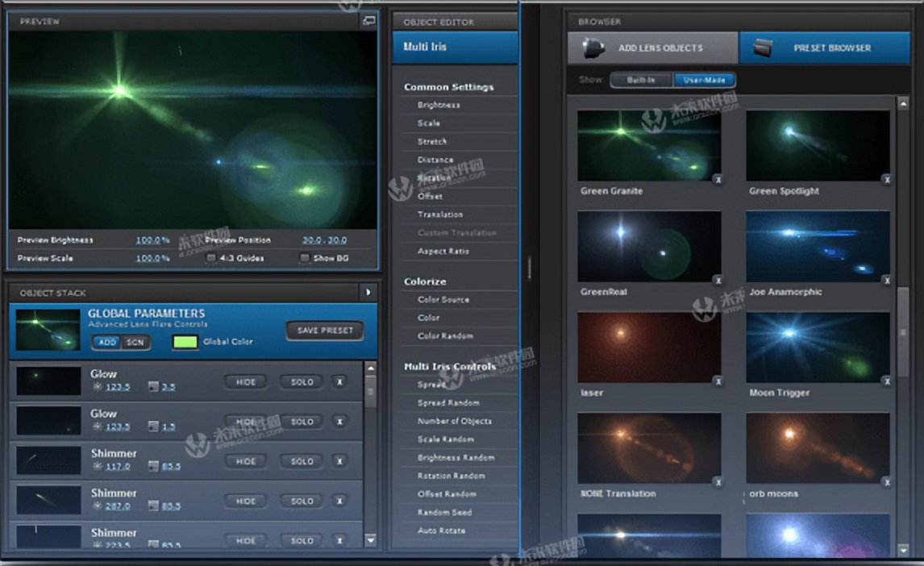Screen dimensions: 924x566
Task: Click the pop-out icon in the Preview header
Action: [368, 21]
